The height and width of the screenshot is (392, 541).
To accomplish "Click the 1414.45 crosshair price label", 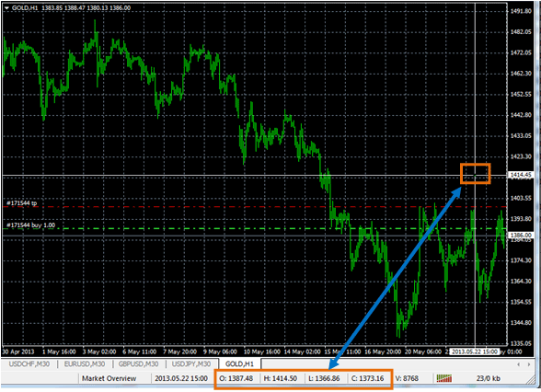I will (x=521, y=175).
